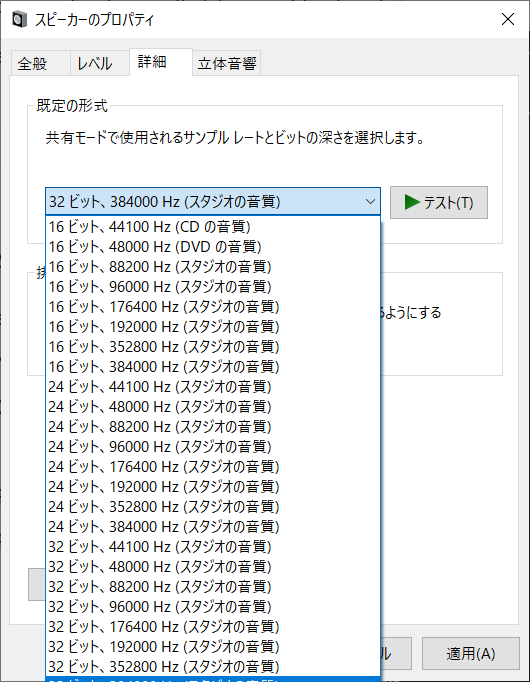Choose 32 ビット、88200 Hz option

(x=213, y=587)
